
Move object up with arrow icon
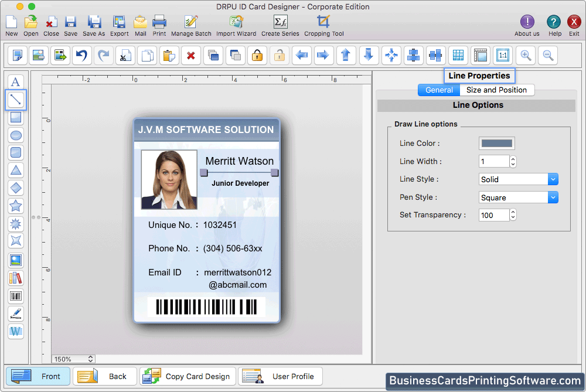click(346, 56)
